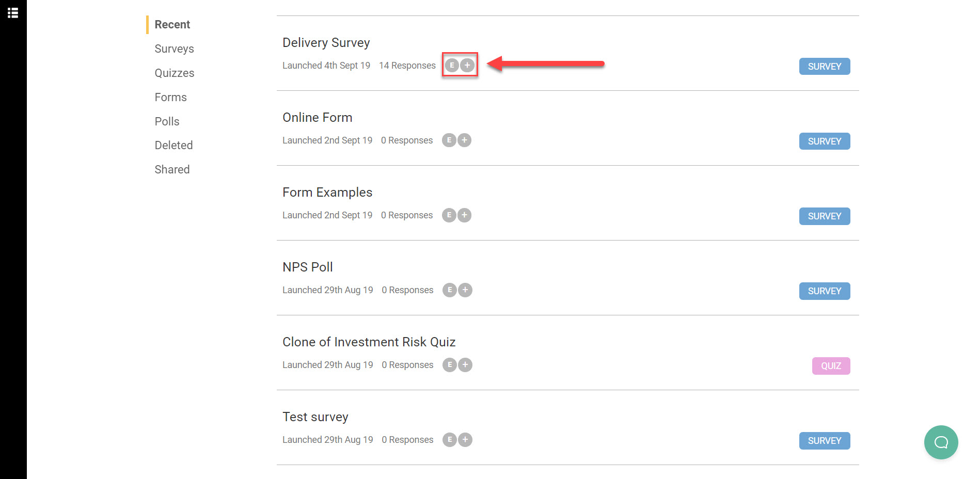Open the menu icon in the black sidebar
Image resolution: width=980 pixels, height=479 pixels.
click(13, 13)
